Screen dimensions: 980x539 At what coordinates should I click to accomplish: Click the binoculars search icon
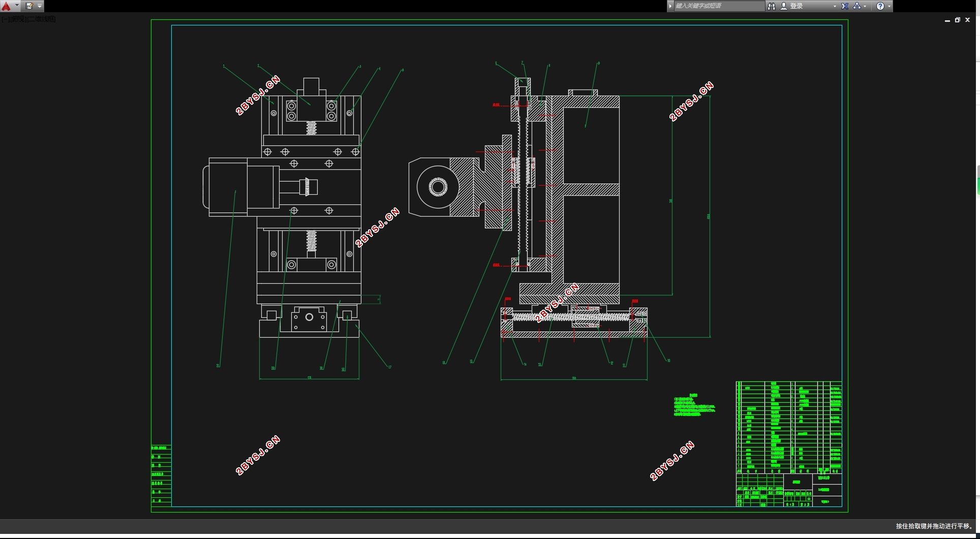[x=772, y=6]
